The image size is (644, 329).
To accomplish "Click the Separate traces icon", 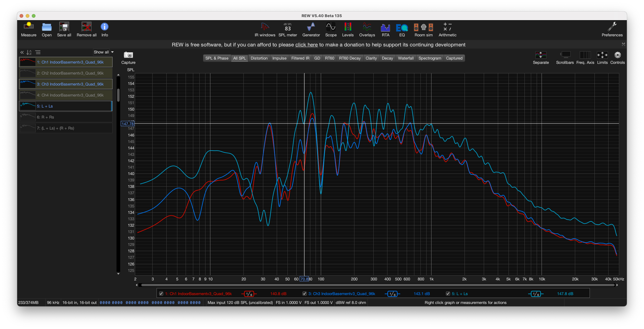I will (x=541, y=57).
